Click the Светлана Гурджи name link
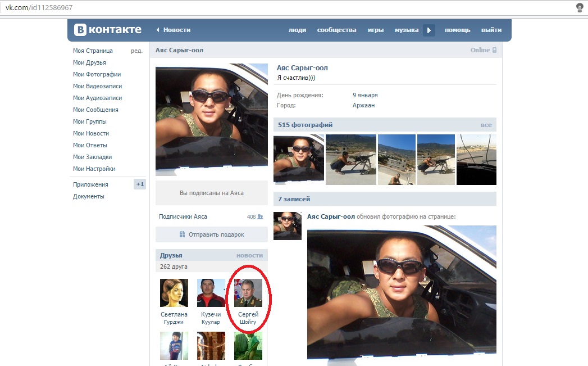 coord(174,318)
